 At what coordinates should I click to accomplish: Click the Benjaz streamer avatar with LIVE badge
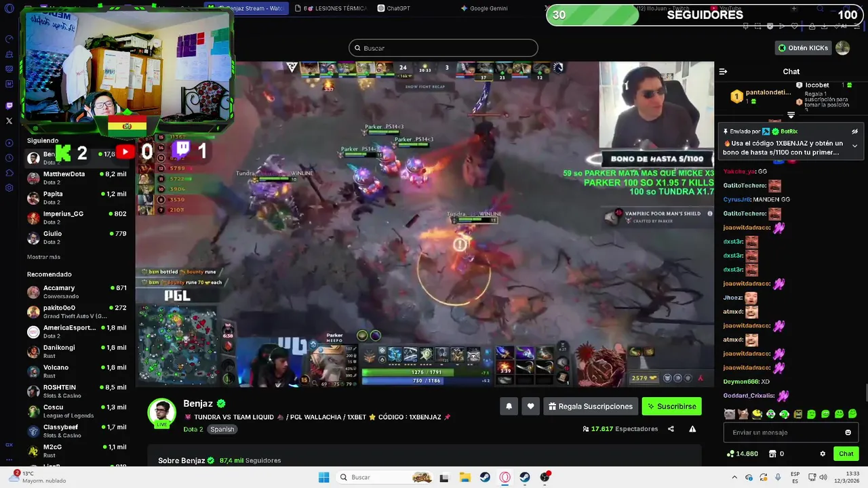(162, 413)
